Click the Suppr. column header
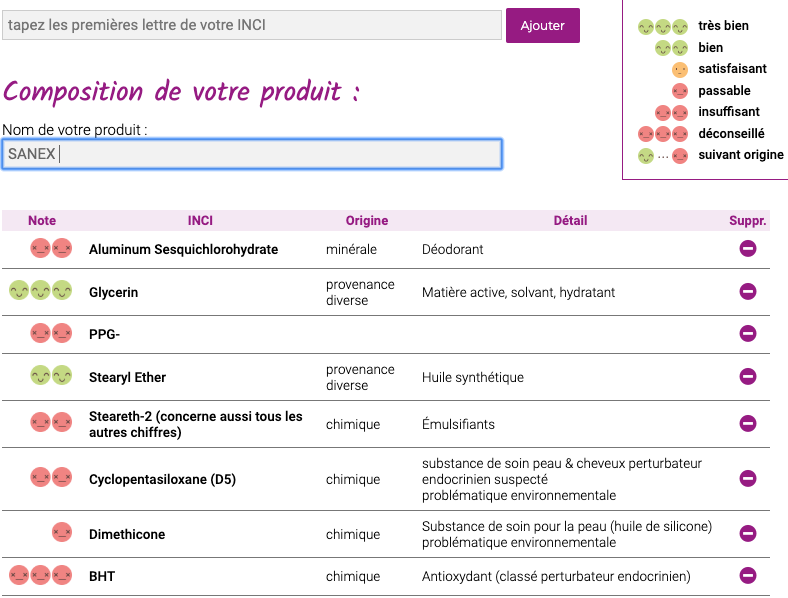The height and width of the screenshot is (598, 788). pos(748,221)
